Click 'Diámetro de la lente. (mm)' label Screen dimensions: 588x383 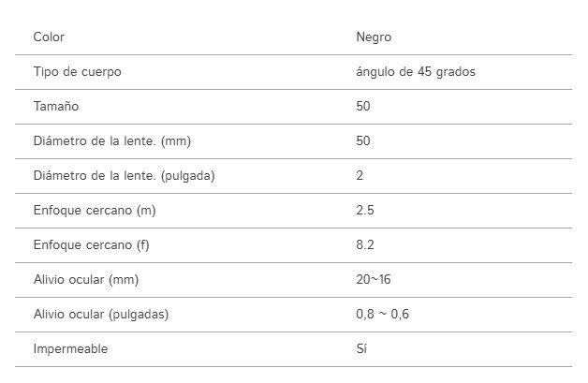pos(112,141)
